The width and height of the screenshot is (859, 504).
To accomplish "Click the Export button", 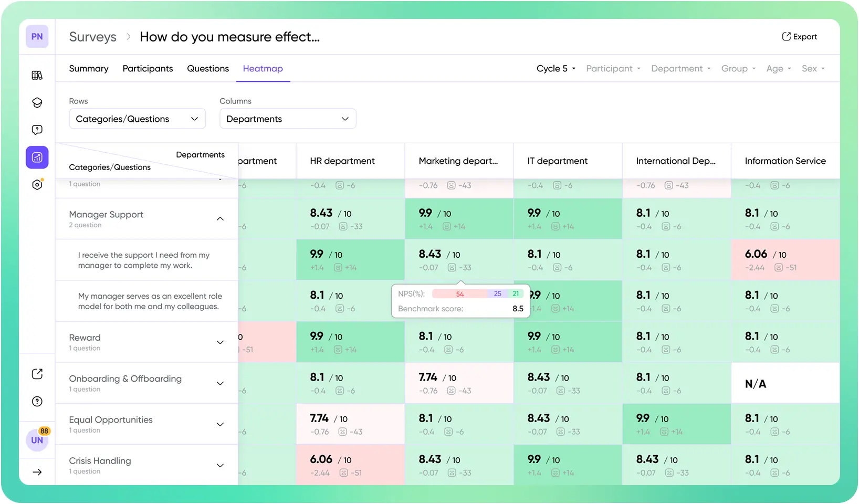I will [x=799, y=37].
